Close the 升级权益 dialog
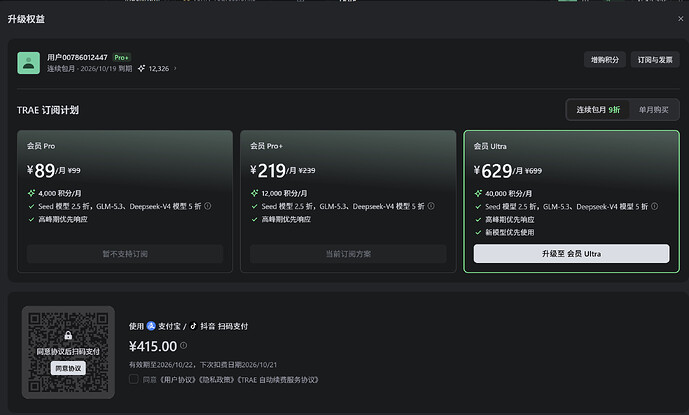689x415 pixels. (681, 18)
